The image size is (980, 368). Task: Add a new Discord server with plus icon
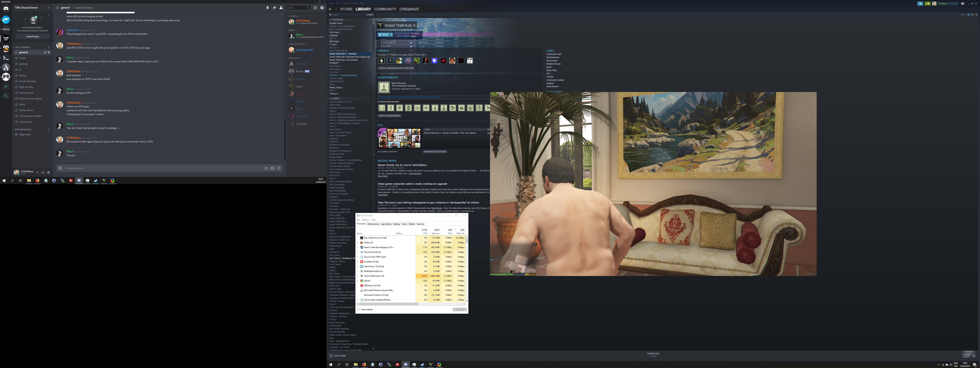(6, 87)
